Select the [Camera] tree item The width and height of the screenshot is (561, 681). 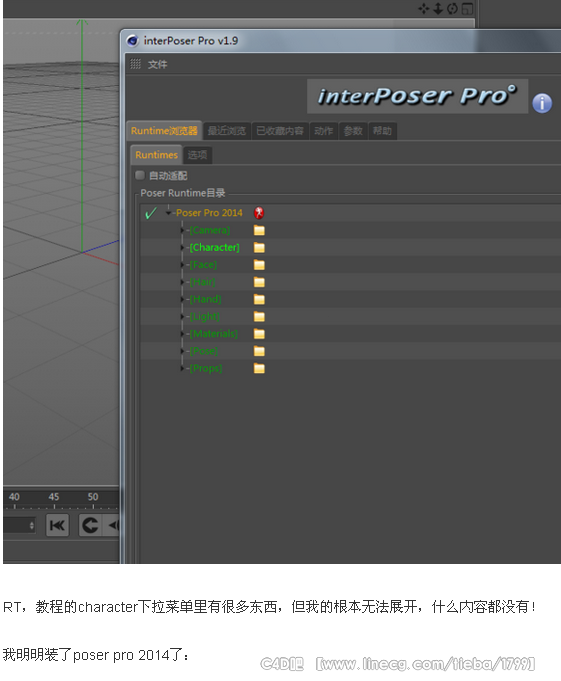tap(210, 230)
